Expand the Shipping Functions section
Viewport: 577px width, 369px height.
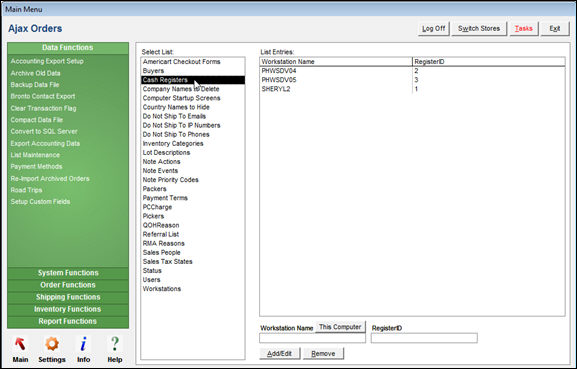(x=68, y=297)
